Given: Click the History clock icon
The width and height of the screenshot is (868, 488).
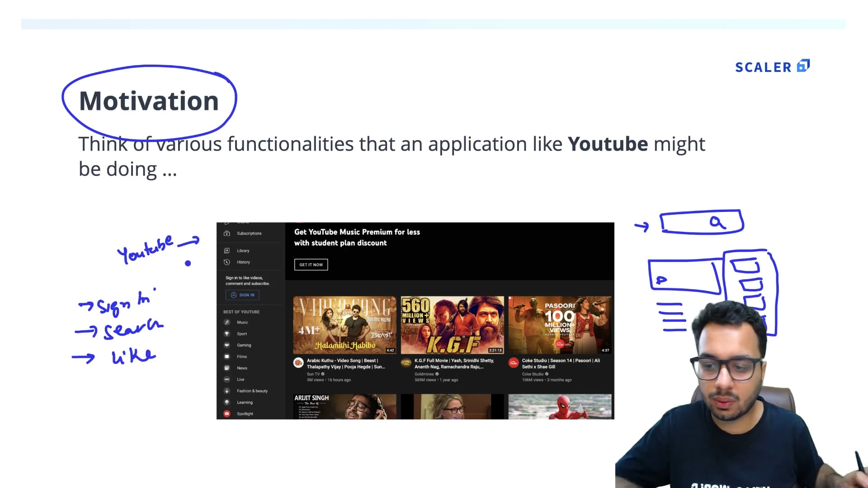Looking at the screenshot, I should (227, 262).
